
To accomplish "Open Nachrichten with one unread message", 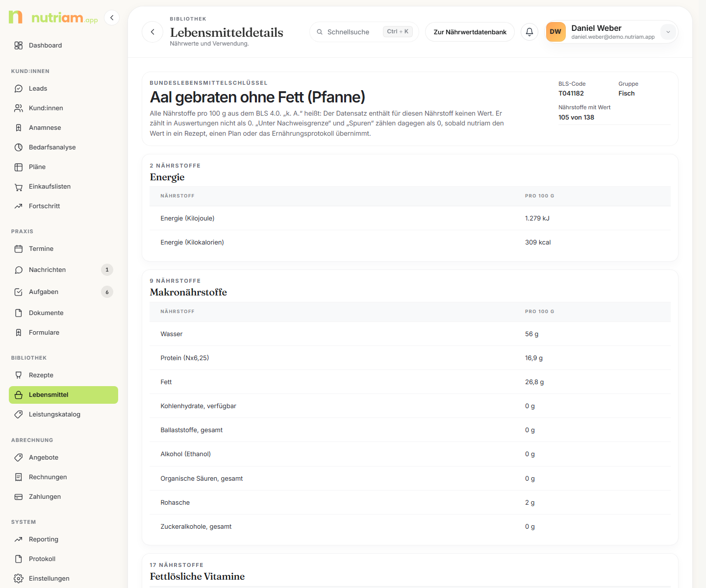I will (x=63, y=270).
